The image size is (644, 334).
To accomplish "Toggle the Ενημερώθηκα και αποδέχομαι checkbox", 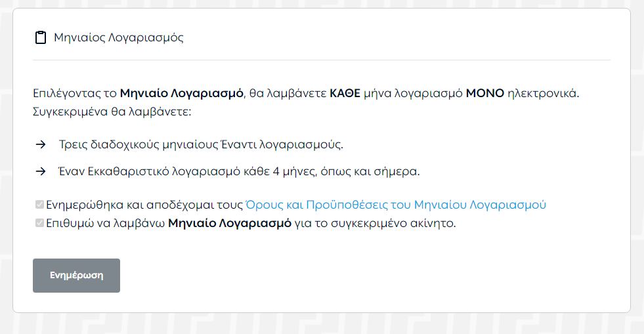I will (x=39, y=204).
